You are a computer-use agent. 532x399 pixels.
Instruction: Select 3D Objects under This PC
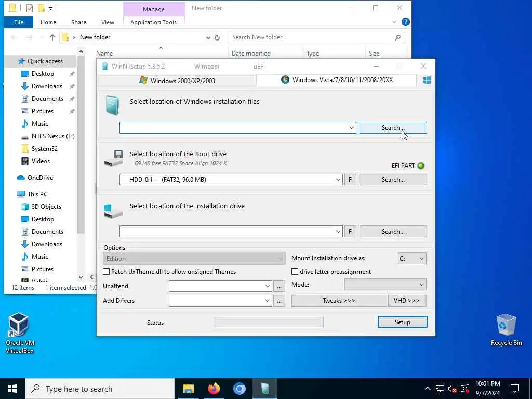[46, 207]
